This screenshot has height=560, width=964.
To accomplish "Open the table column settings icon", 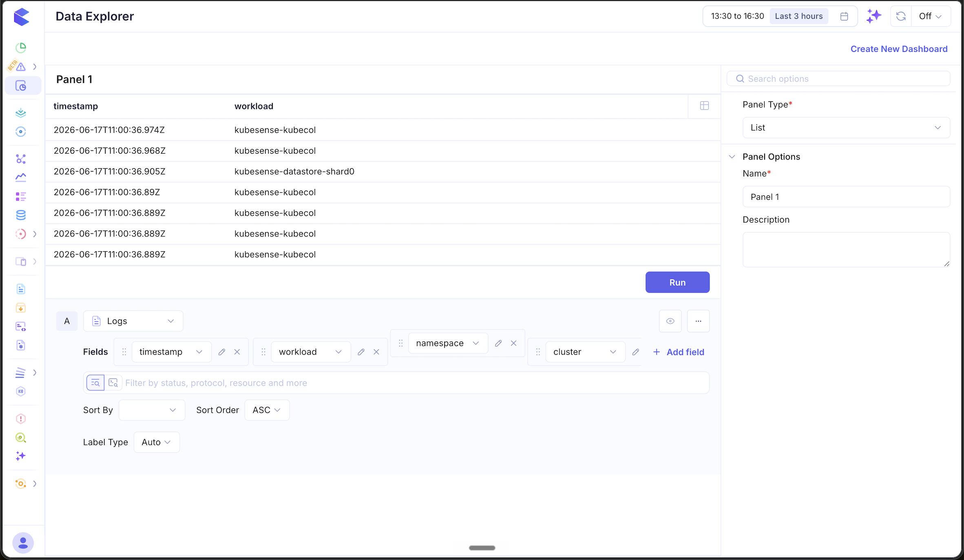I will click(704, 106).
